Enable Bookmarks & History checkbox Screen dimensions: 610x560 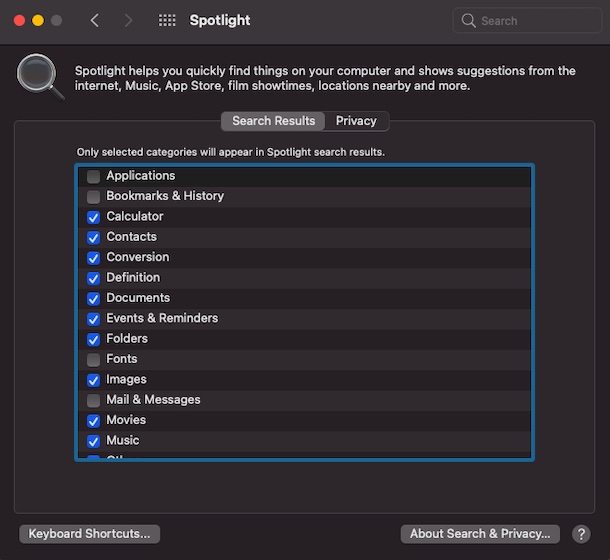point(93,197)
